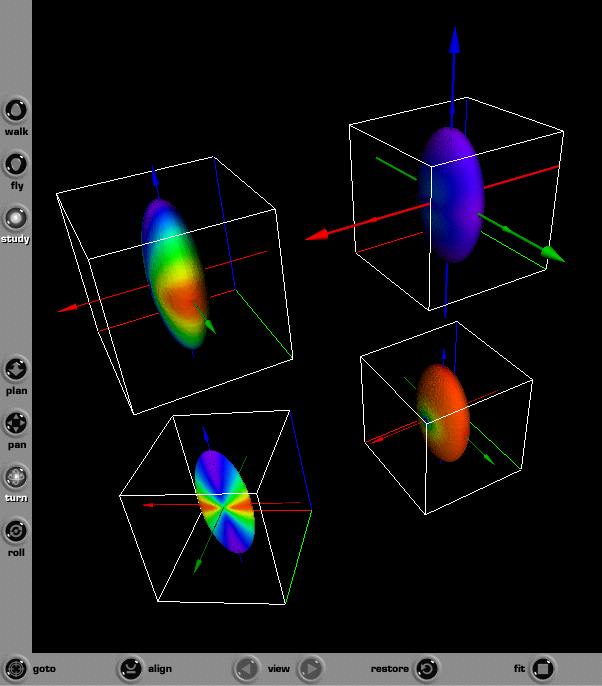Click the large blue arrowhead pointing up
Viewport: 602px width, 686px height.
point(455,41)
